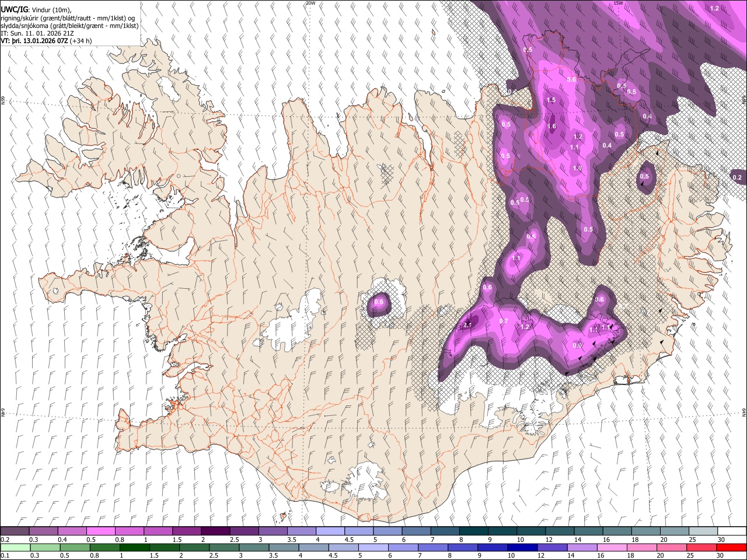Screen dimensions: 747x560
Task: Click the 'UWC/IG: Vindur (10m),' title text
Action: tap(36, 10)
